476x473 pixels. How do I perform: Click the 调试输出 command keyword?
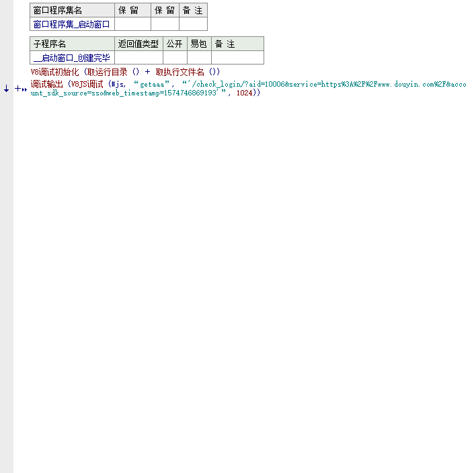[x=47, y=84]
